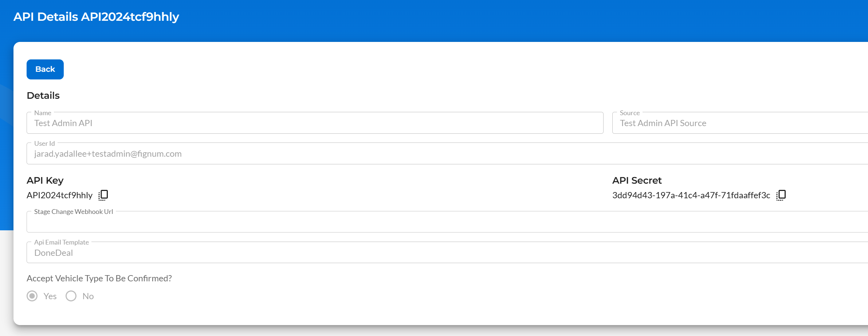This screenshot has height=336, width=868.
Task: Click the API Secret heading
Action: click(x=637, y=180)
